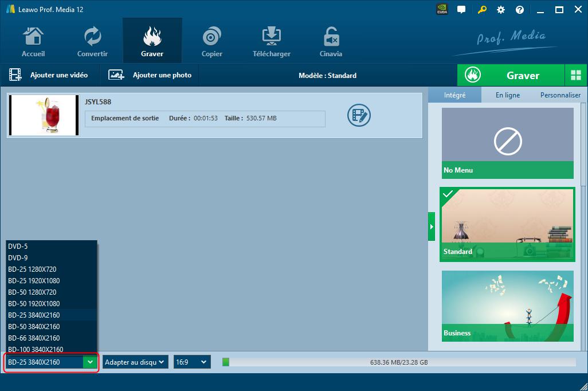Click the Durée 00:01:53 value
Screen dimensions: 588x391
(206, 118)
